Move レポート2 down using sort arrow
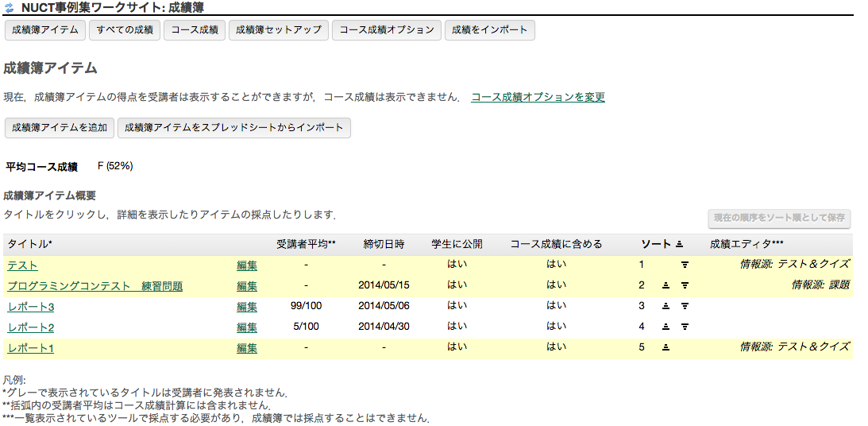Viewport: 868px width, 426px height. (685, 327)
